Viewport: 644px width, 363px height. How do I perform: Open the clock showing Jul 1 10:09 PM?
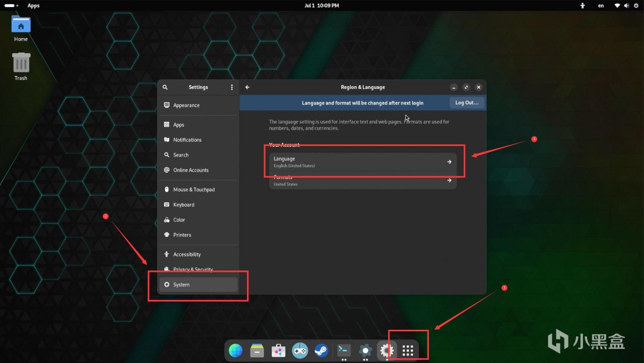pyautogui.click(x=322, y=6)
